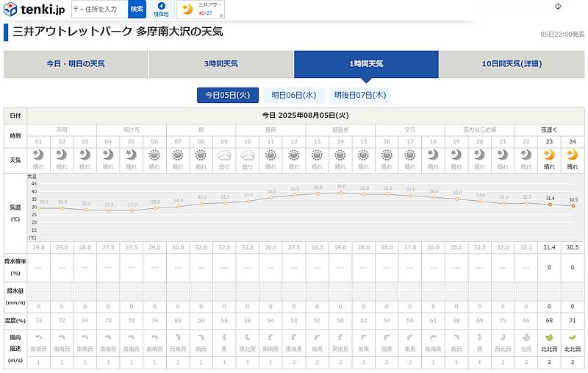Select the 今日05日(火) day button
Screen dimensions: 588x373
[228, 96]
